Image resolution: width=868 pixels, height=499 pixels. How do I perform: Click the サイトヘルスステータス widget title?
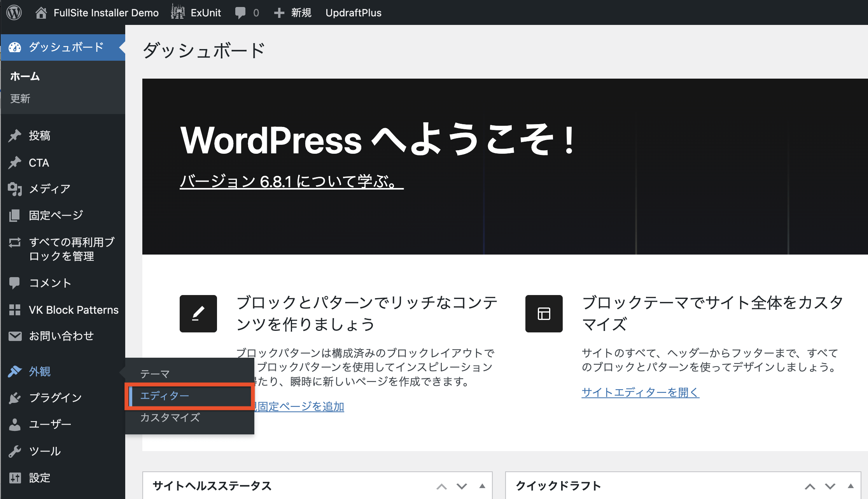tap(212, 486)
